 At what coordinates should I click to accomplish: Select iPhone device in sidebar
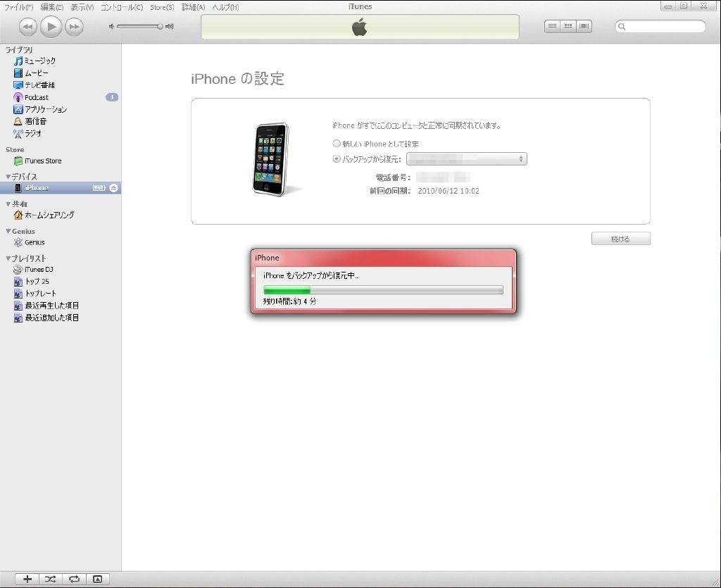61,187
